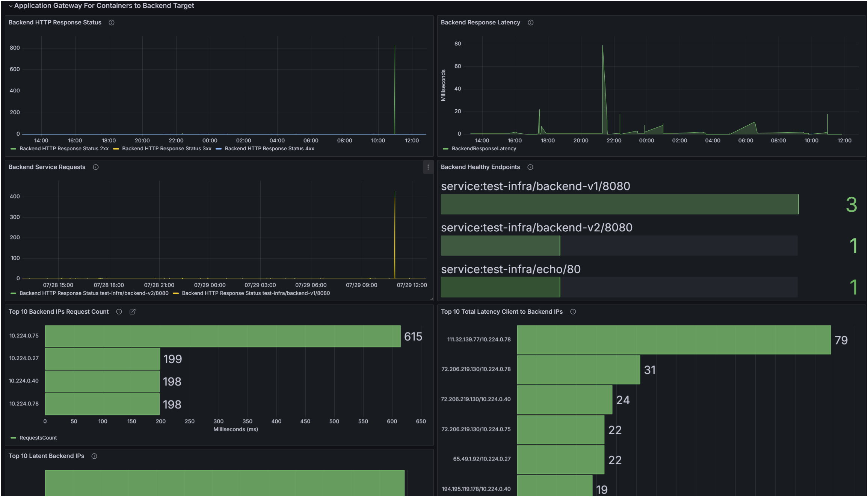Click info icon beside Top 10 Total Latency panel

click(573, 312)
